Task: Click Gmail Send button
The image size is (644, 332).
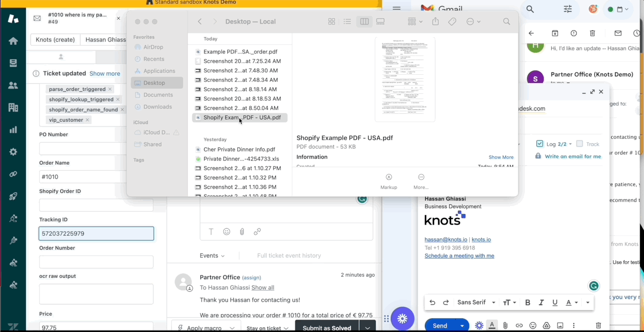Action: pyautogui.click(x=440, y=326)
